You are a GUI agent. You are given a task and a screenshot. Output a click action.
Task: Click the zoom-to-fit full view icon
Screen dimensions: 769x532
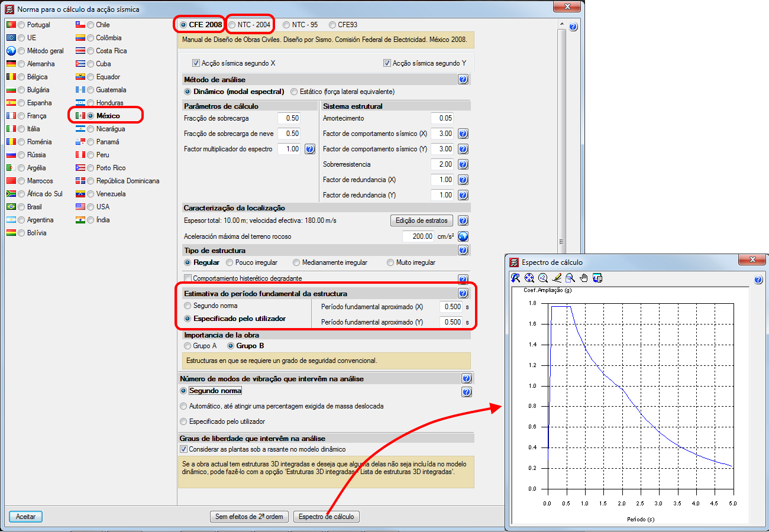point(529,278)
